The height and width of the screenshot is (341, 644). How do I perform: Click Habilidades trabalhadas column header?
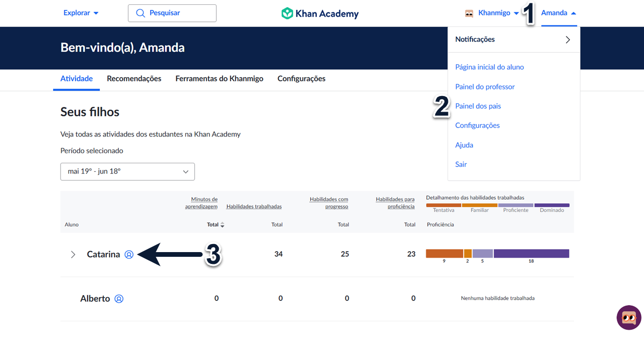click(254, 207)
